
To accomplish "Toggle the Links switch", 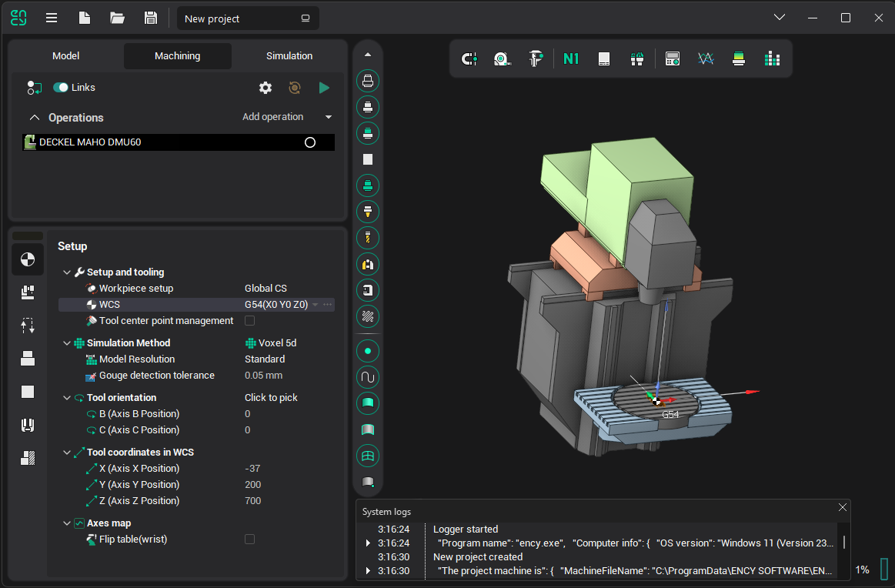I will 61,88.
